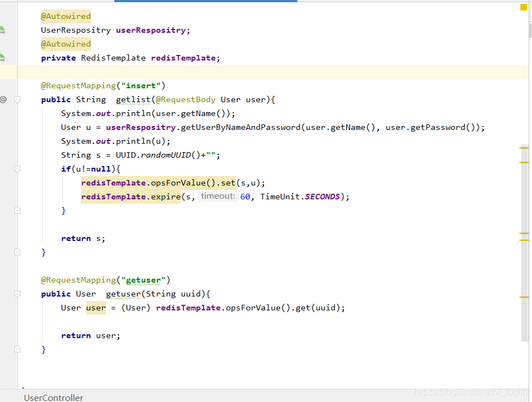Click the vertical editor scrollbar thumb
The image size is (532, 402).
525,243
